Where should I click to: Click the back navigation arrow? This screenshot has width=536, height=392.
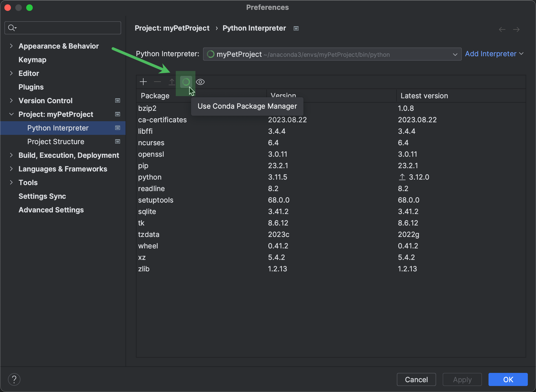click(502, 29)
